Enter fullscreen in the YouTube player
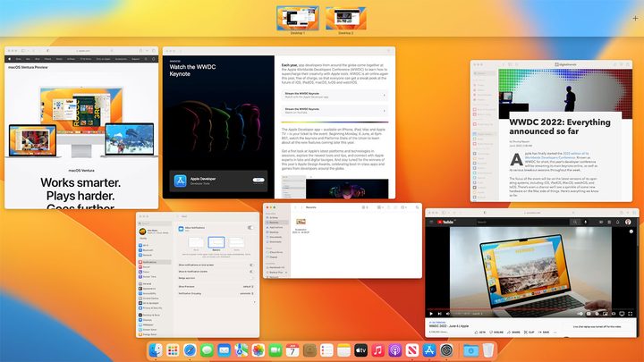The height and width of the screenshot is (362, 644). (630, 314)
